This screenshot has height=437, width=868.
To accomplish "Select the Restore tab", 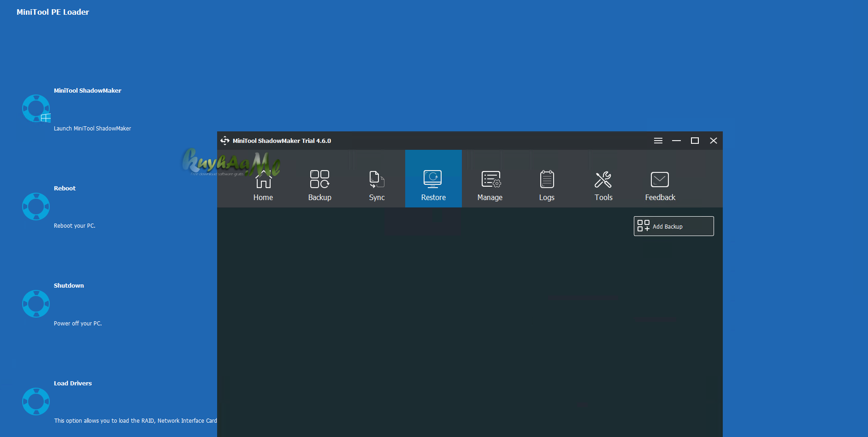I will (433, 179).
